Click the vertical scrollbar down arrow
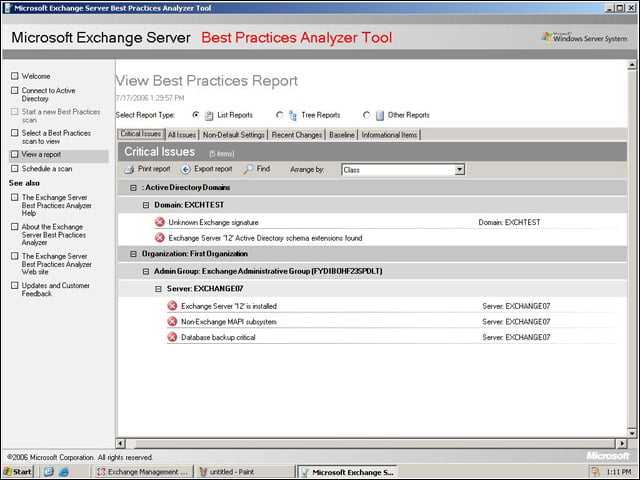The height and width of the screenshot is (480, 640). point(632,433)
